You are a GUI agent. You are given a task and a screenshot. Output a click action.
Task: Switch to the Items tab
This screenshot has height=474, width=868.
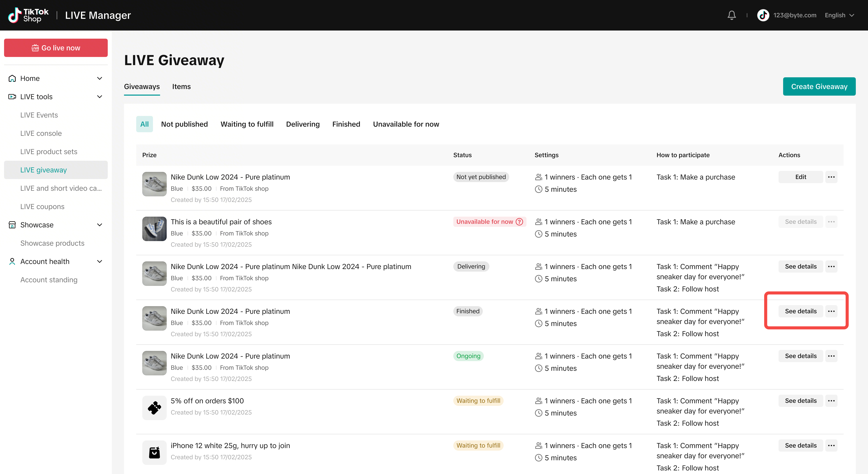(x=181, y=87)
